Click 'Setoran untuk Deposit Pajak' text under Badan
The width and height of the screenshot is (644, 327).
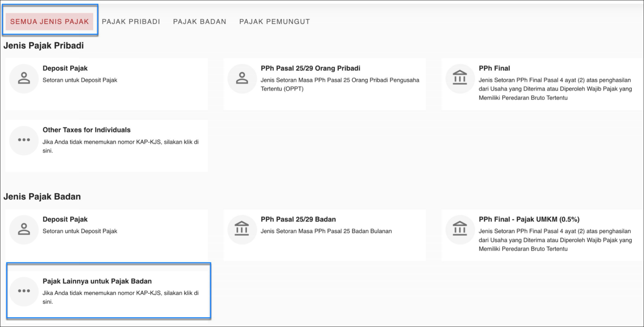click(x=80, y=231)
